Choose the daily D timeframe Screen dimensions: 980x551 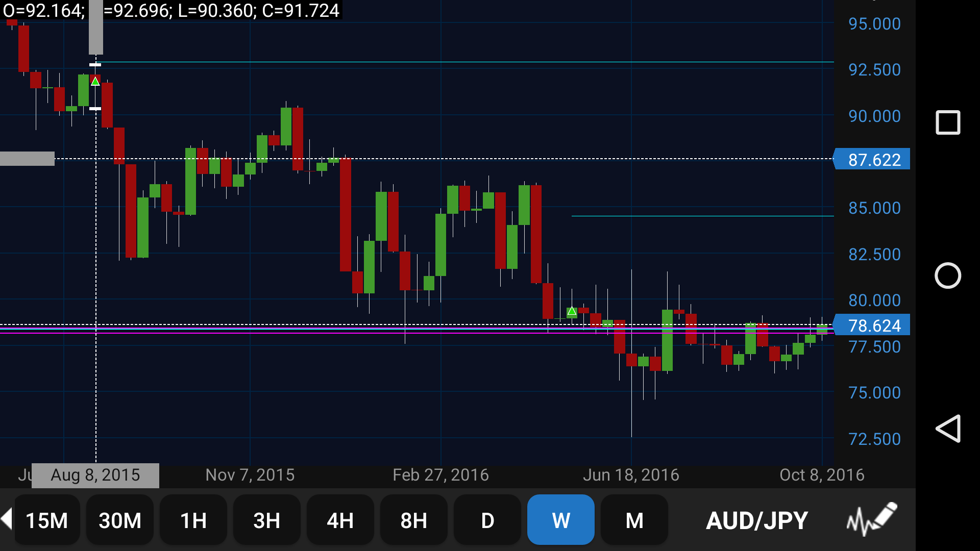(487, 520)
